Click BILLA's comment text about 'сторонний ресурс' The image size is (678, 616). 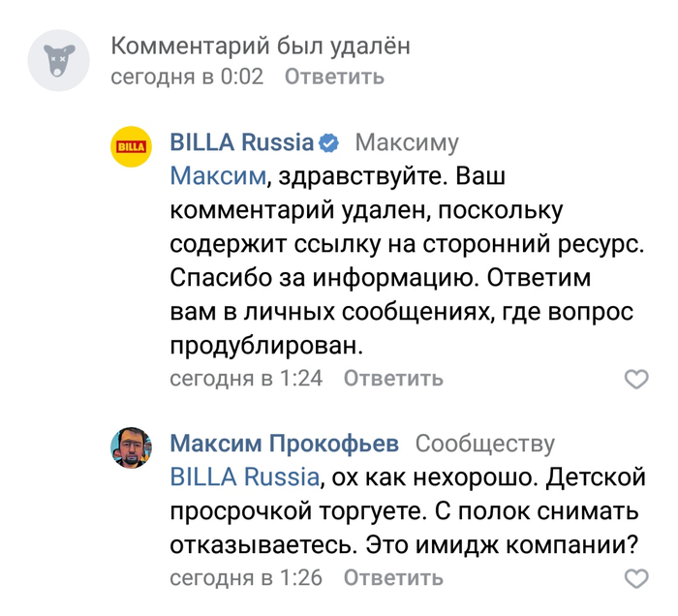407,262
